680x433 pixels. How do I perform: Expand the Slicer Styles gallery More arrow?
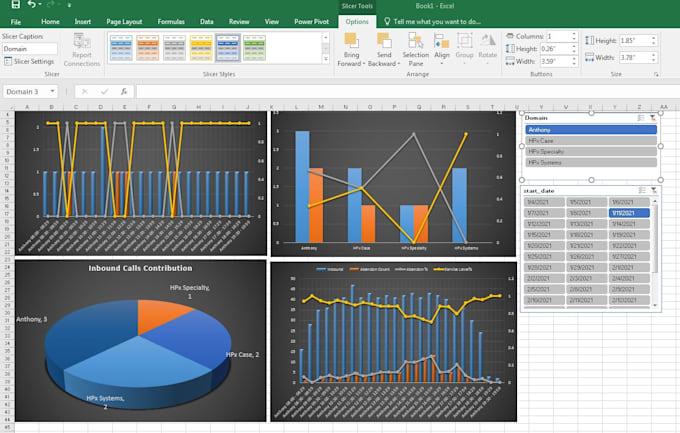coord(326,59)
